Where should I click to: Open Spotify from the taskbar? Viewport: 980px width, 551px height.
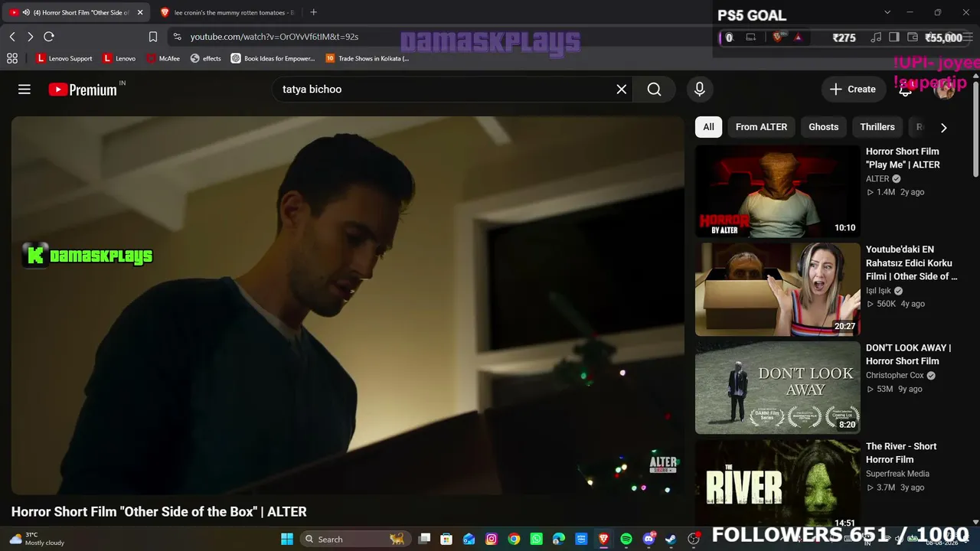(x=626, y=539)
